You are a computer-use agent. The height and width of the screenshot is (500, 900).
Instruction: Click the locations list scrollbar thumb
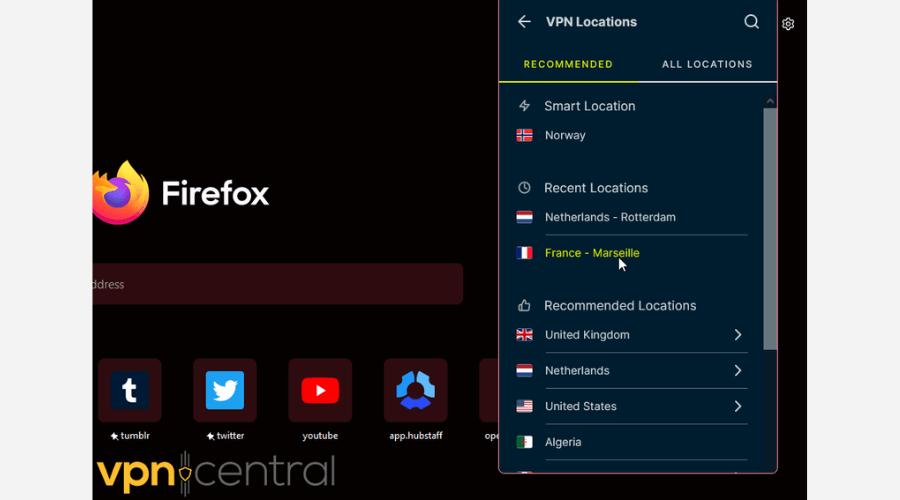[x=770, y=228]
